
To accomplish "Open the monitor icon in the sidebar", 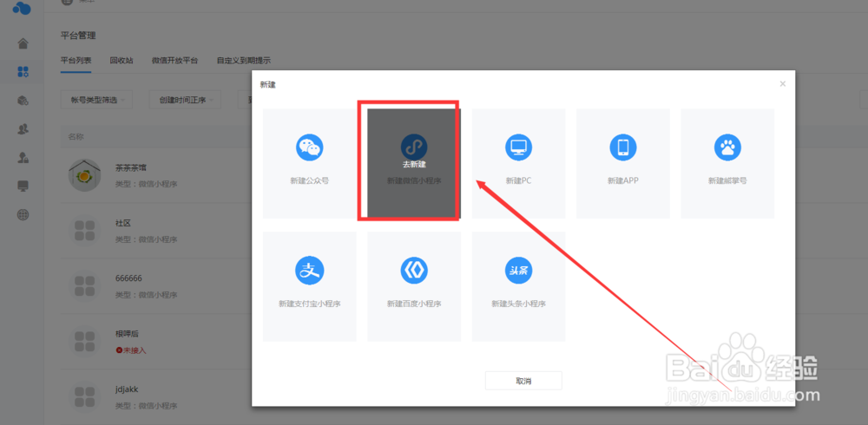I will (x=23, y=186).
